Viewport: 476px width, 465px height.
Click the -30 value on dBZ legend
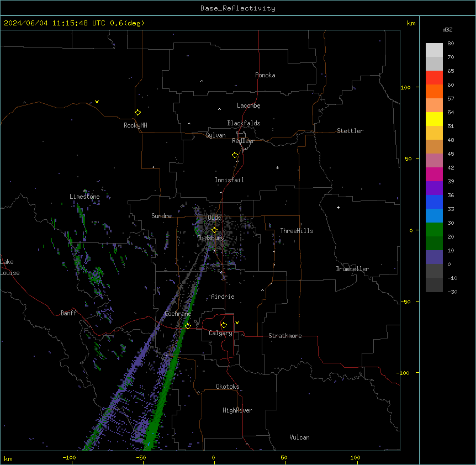pyautogui.click(x=452, y=292)
